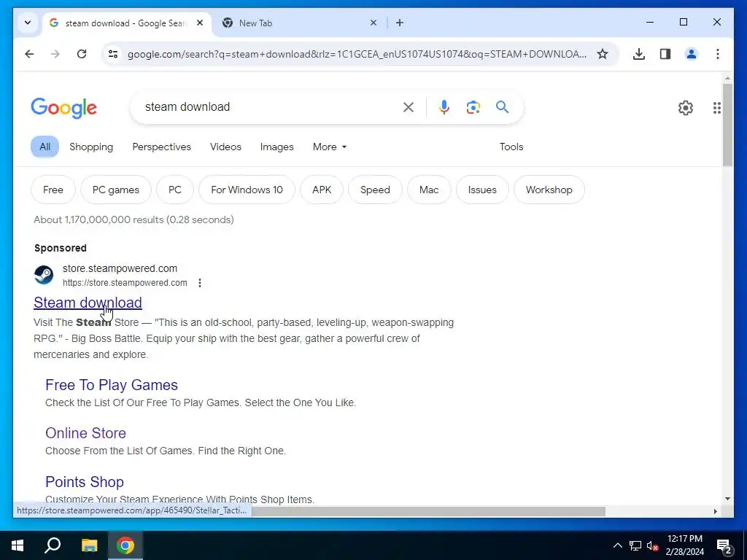Apply the Speed filter chip
Screen dimensions: 747x560
point(375,190)
